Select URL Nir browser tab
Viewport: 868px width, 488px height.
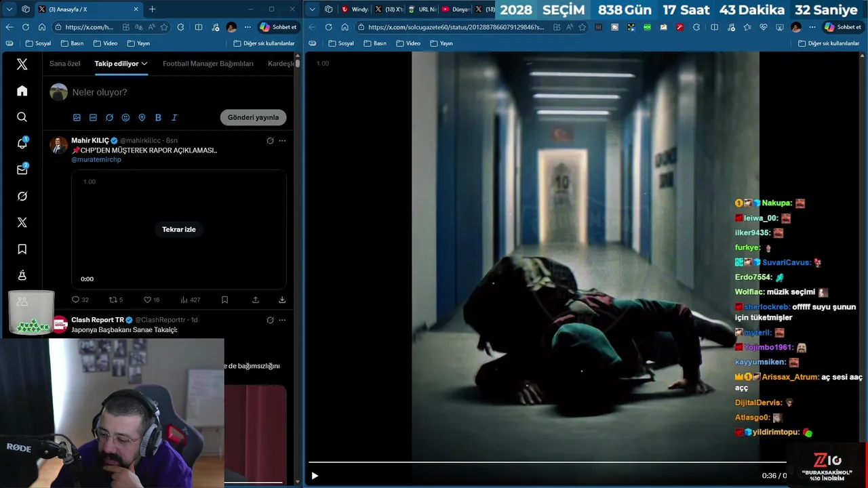click(422, 9)
